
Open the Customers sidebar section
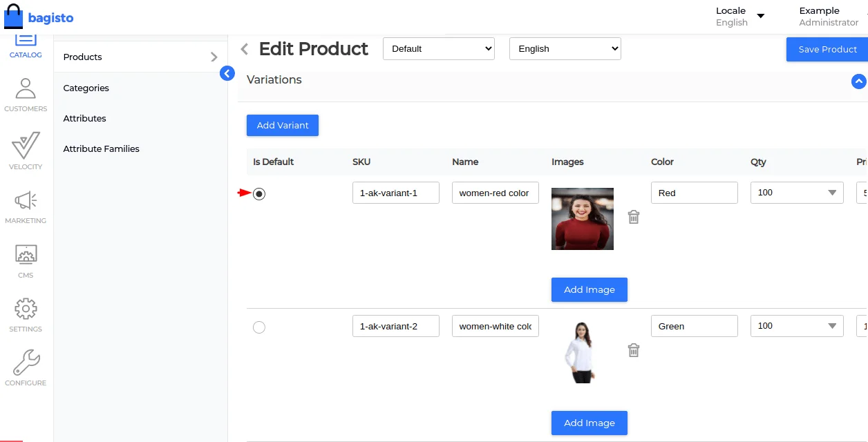[x=26, y=95]
